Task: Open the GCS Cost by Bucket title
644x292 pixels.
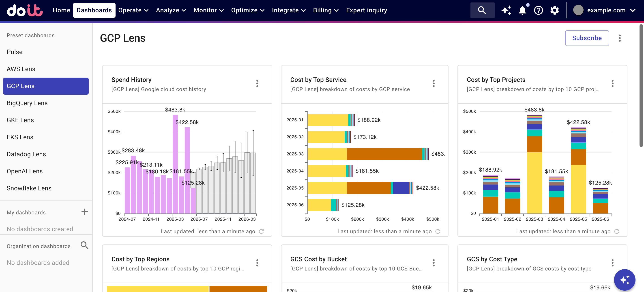Action: 318,259
